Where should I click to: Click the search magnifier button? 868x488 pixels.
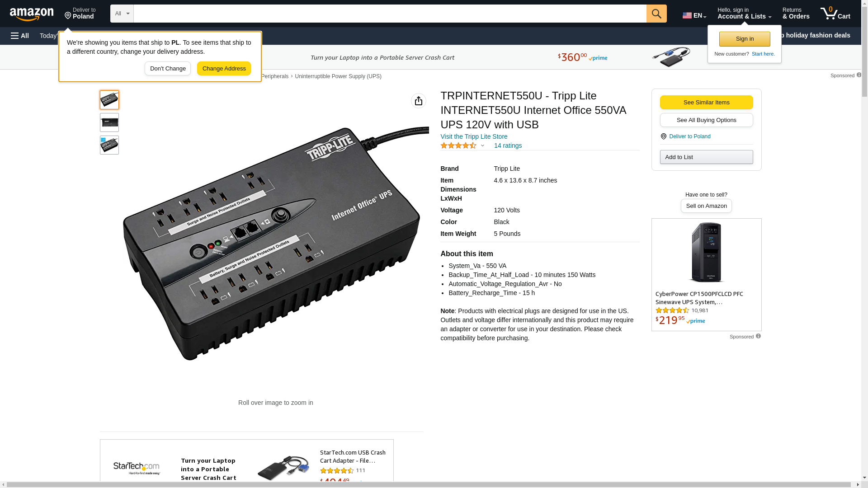click(x=656, y=14)
